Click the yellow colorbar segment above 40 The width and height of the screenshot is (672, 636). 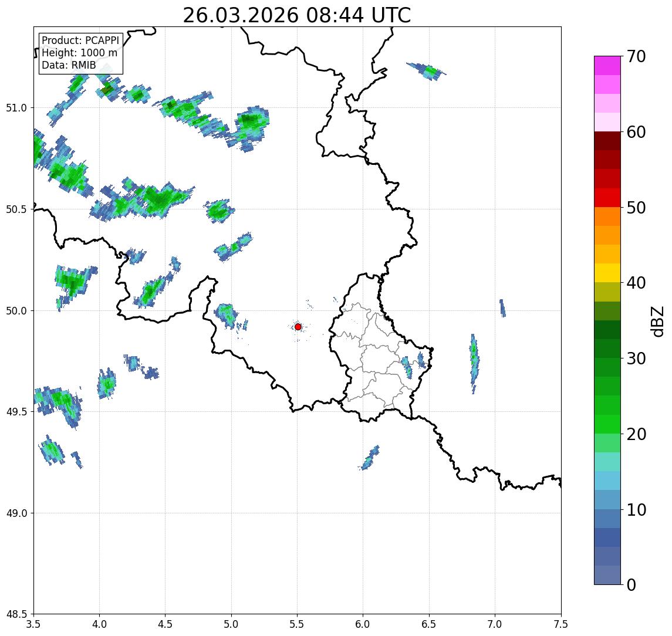click(x=607, y=273)
